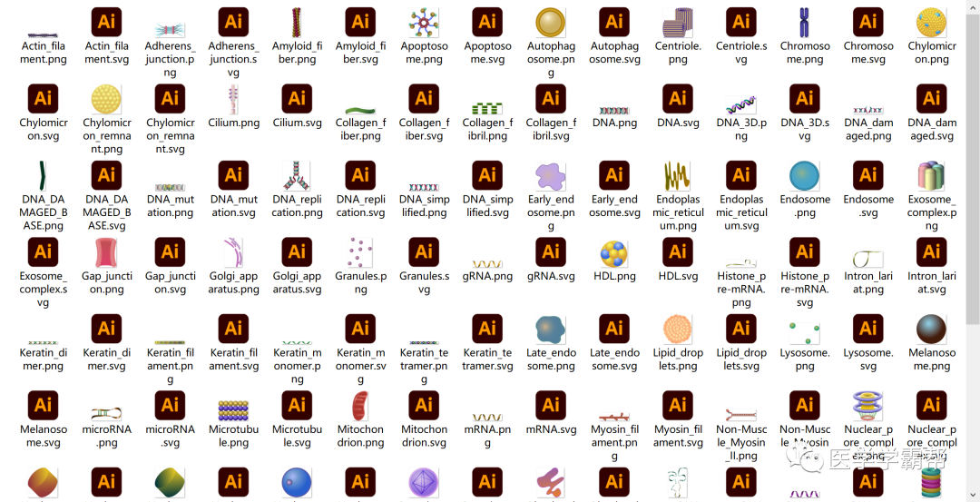Click the Mitochondrion.png icon
Viewport: 980px width, 502px height.
[x=360, y=406]
